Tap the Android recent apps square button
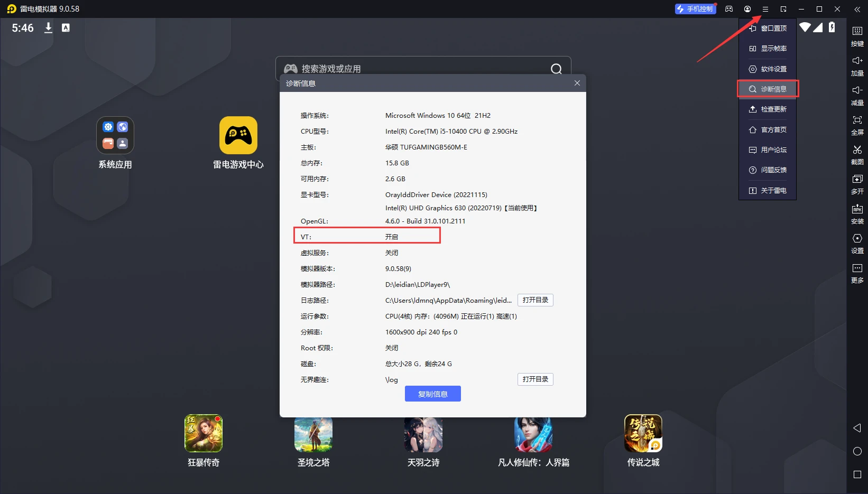The width and height of the screenshot is (868, 494). [x=857, y=474]
